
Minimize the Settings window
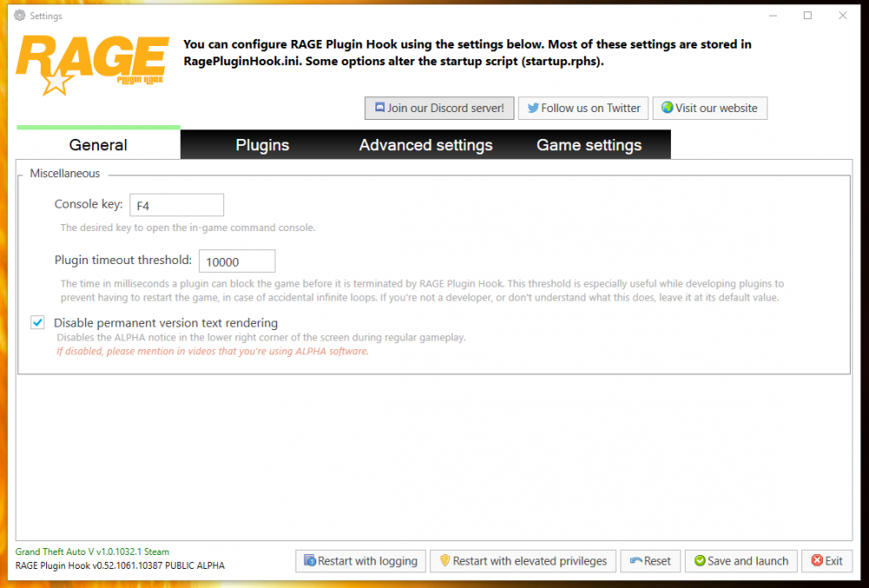click(x=773, y=16)
